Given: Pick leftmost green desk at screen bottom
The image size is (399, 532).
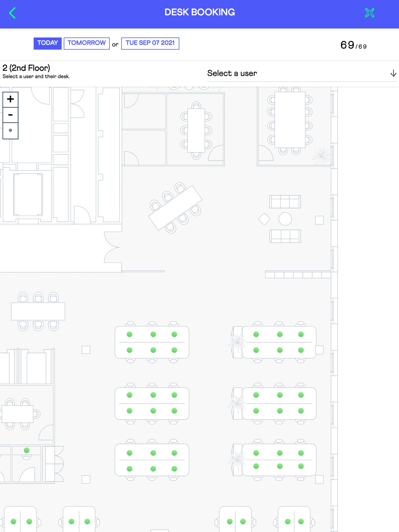Looking at the screenshot, I should 13,521.
